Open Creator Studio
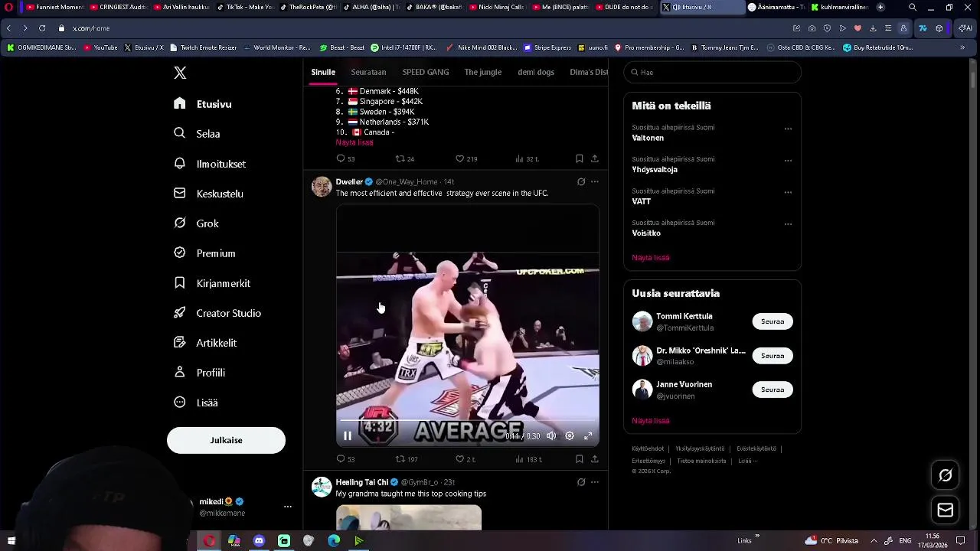The image size is (980, 551). 217,313
